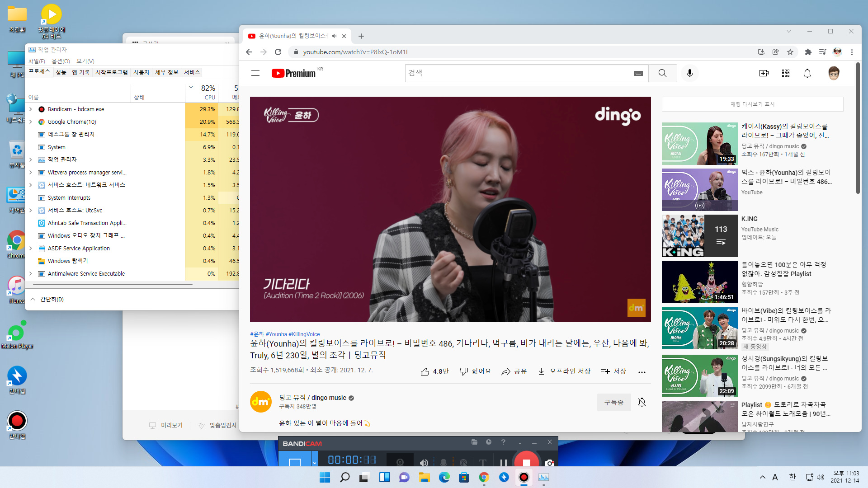Open the 옵션(O) menu in Task Manager
868x488 pixels.
61,61
